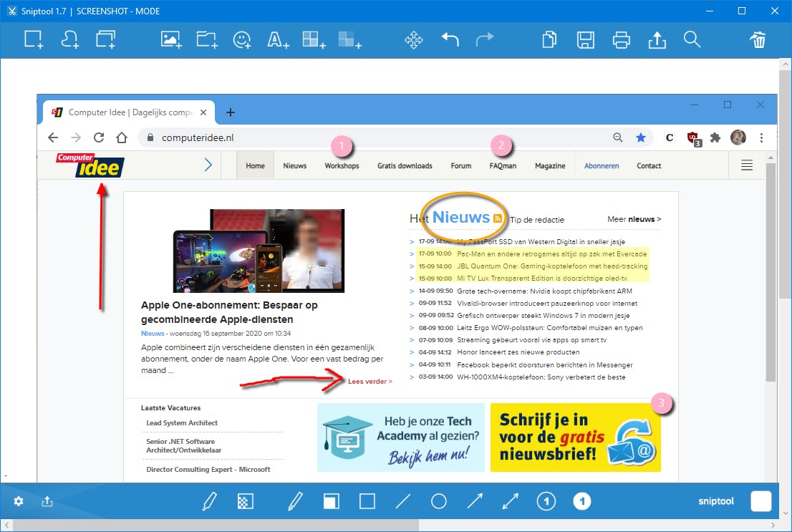
Task: Click the Meer nieuws link
Action: 634,219
